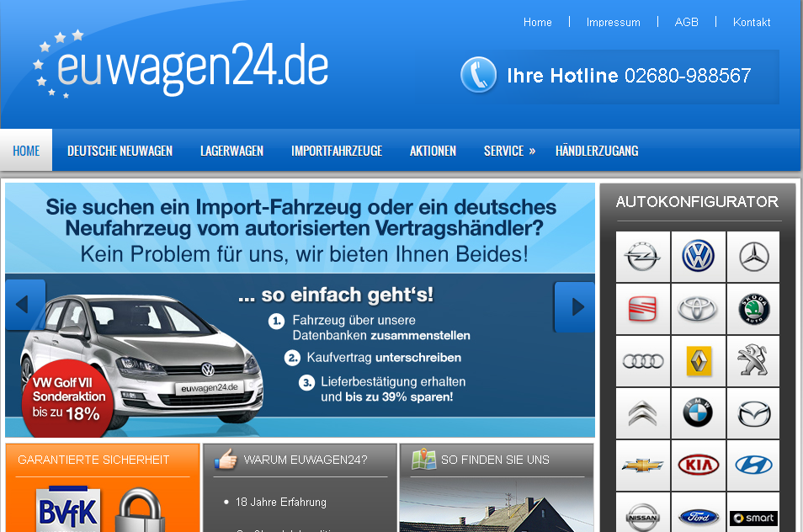Open Importfahrzeuge menu item
Screen dimensions: 803x532
(x=337, y=151)
